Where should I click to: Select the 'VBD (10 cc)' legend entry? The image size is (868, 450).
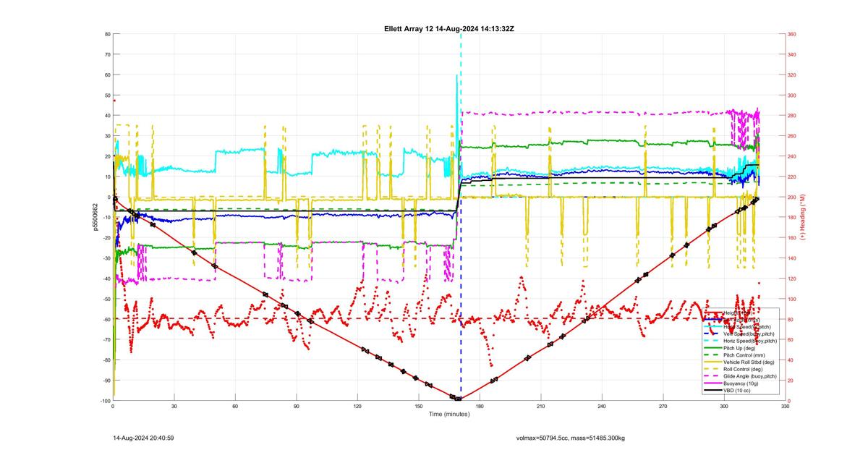pos(737,391)
